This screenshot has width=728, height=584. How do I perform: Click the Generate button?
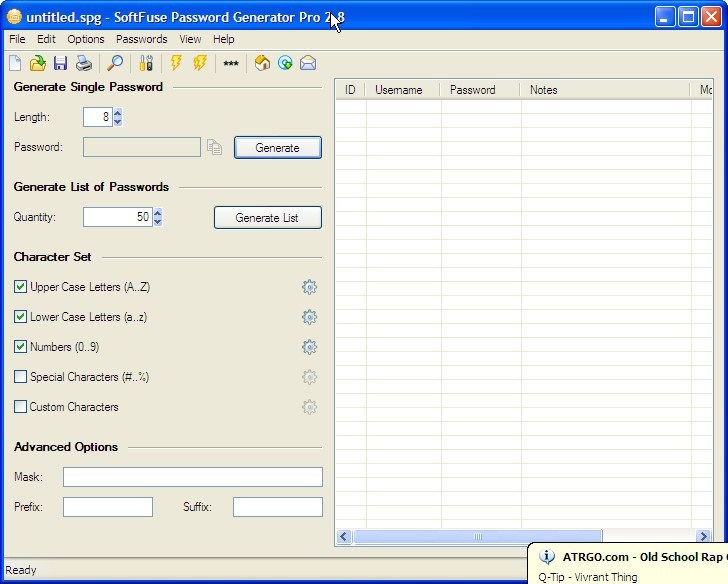(x=278, y=148)
